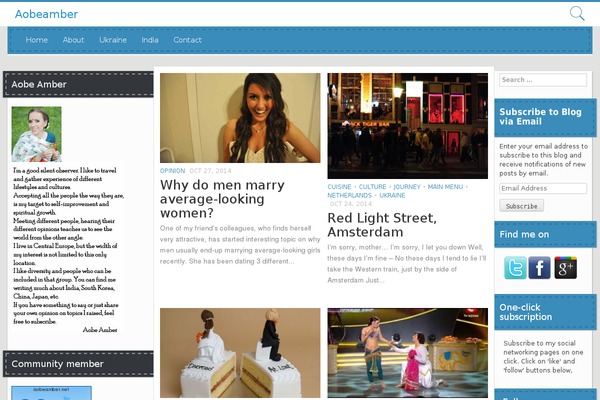Click the 'Community member' widget heading

(57, 364)
